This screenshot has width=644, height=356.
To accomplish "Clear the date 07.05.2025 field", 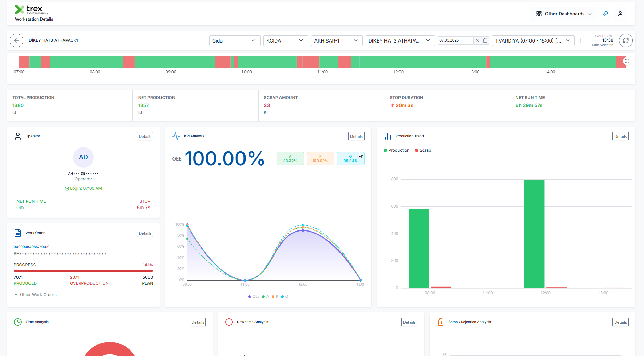I will tap(477, 40).
